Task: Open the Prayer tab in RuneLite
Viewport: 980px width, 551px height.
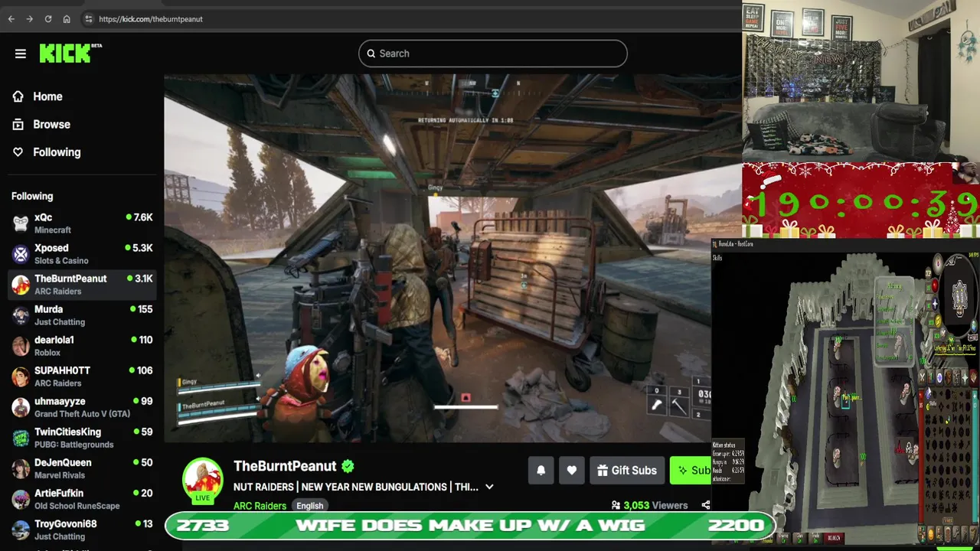Action: (x=965, y=378)
